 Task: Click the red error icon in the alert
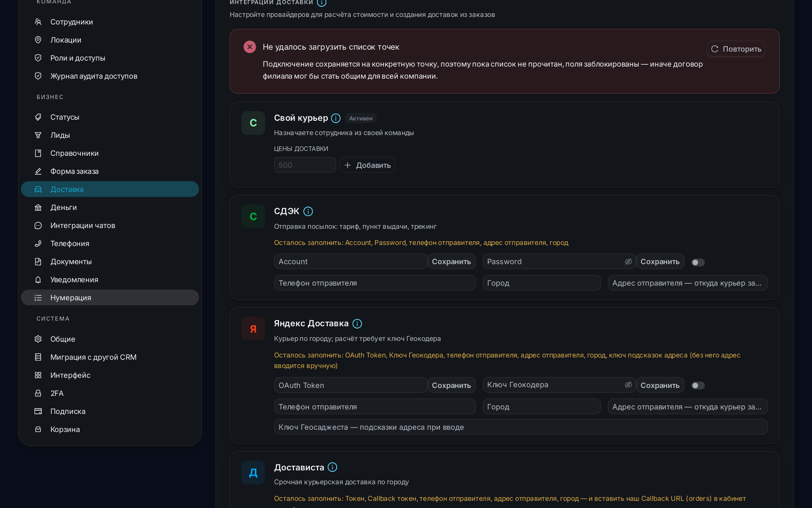(x=250, y=47)
